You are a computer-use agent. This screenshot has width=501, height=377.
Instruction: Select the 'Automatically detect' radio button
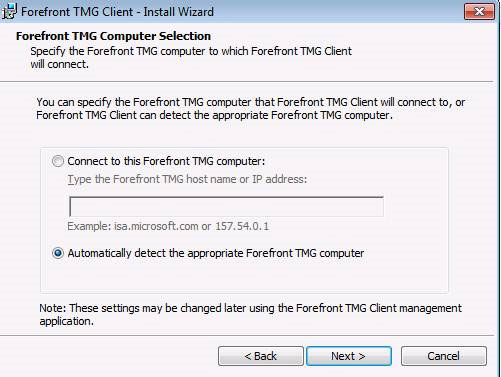(58, 253)
